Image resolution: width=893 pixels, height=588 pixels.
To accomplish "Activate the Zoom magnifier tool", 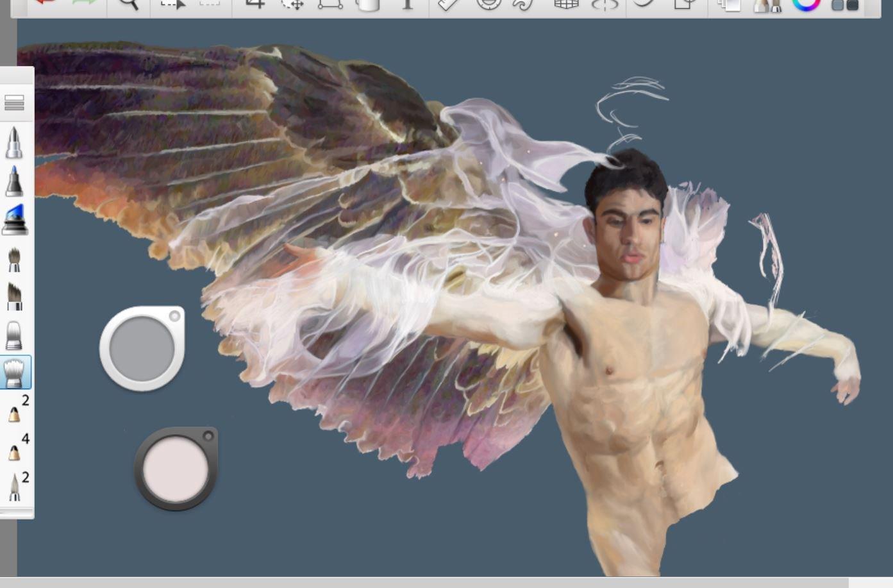I will pyautogui.click(x=129, y=4).
